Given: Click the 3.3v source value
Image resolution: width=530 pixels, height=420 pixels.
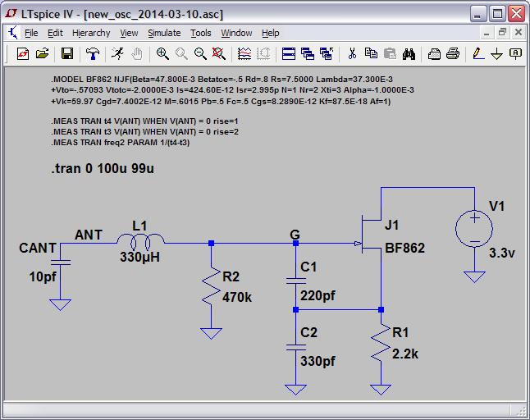Looking at the screenshot, I should tap(501, 253).
